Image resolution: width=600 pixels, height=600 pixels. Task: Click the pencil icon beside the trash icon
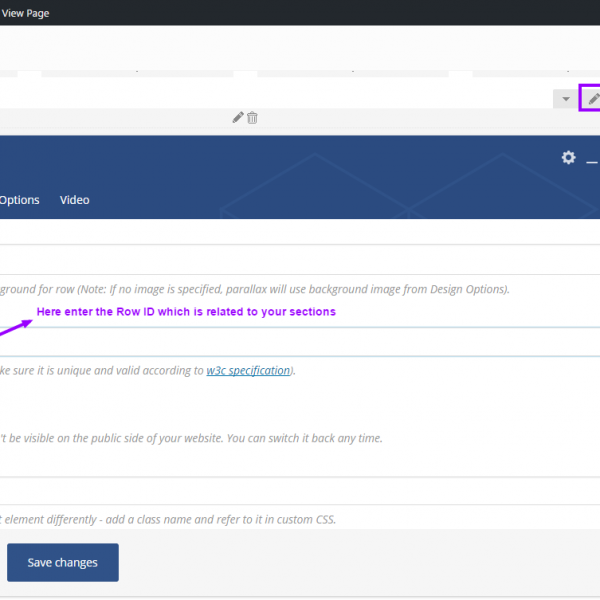(237, 117)
